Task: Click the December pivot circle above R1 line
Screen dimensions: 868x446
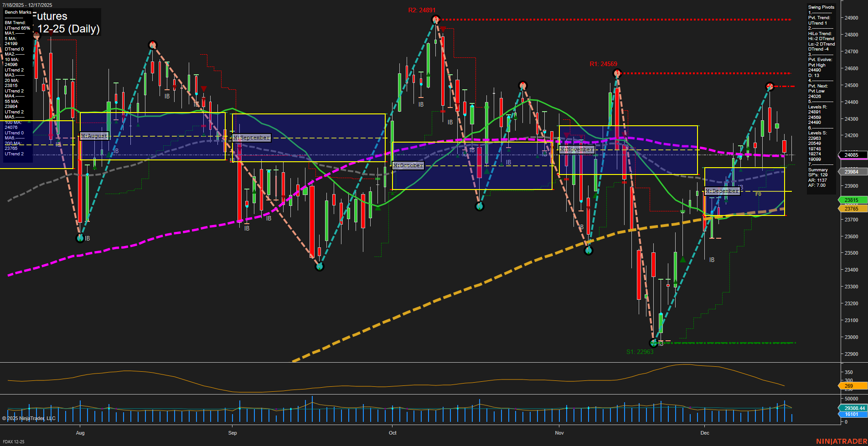Action: pyautogui.click(x=770, y=85)
